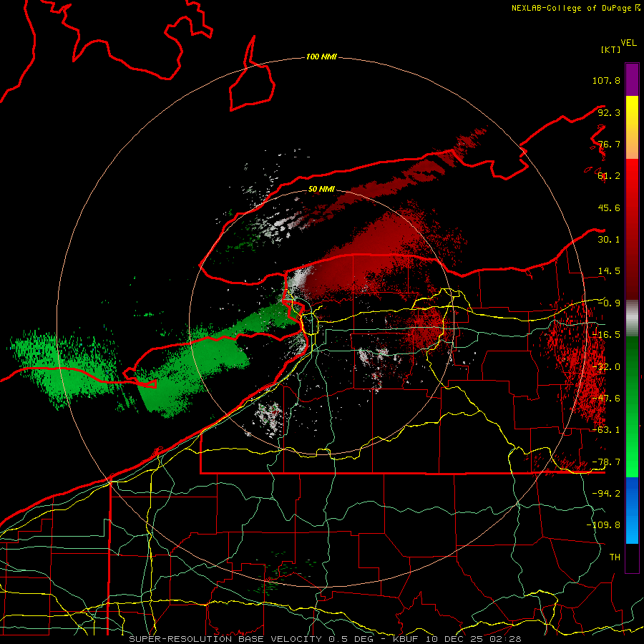The width and height of the screenshot is (644, 644).
Task: Click the [KT] units label
Action: point(611,49)
